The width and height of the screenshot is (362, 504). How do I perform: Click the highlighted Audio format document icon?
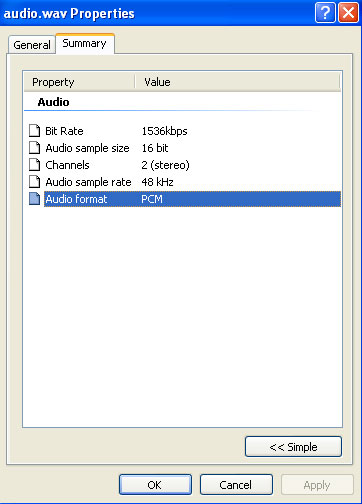click(34, 199)
